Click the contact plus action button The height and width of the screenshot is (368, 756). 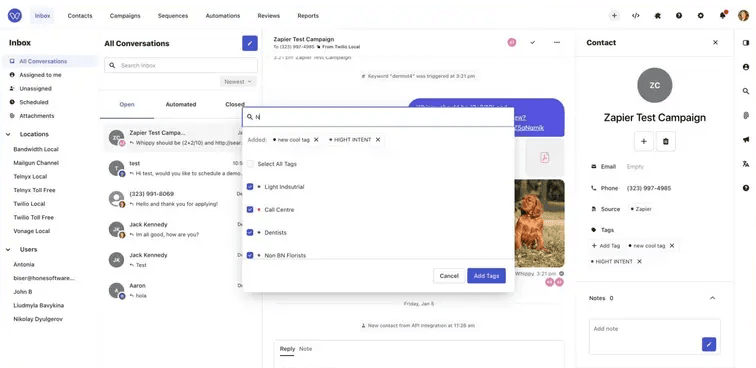[x=644, y=141]
